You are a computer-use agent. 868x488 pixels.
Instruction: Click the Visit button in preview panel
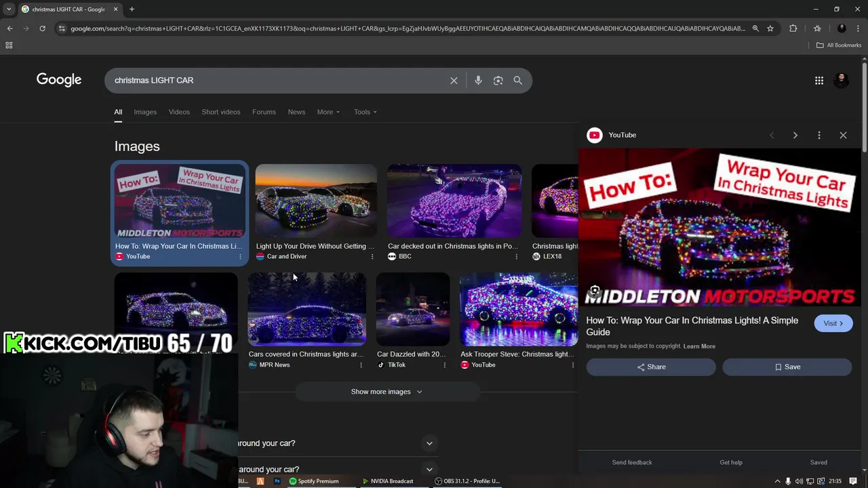point(833,324)
